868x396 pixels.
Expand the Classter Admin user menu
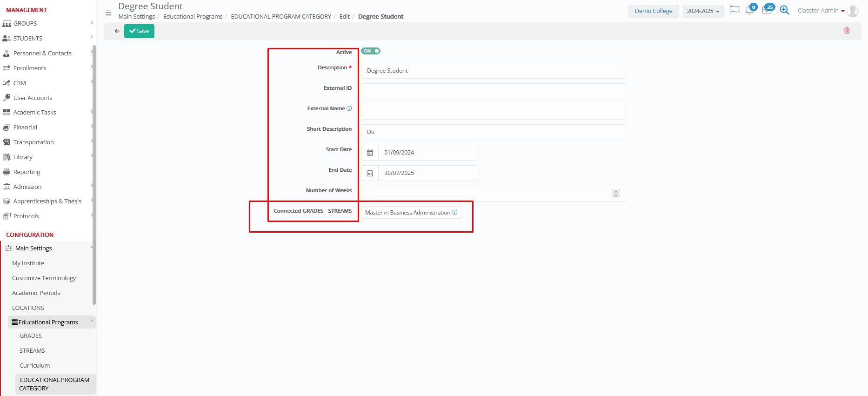[821, 11]
